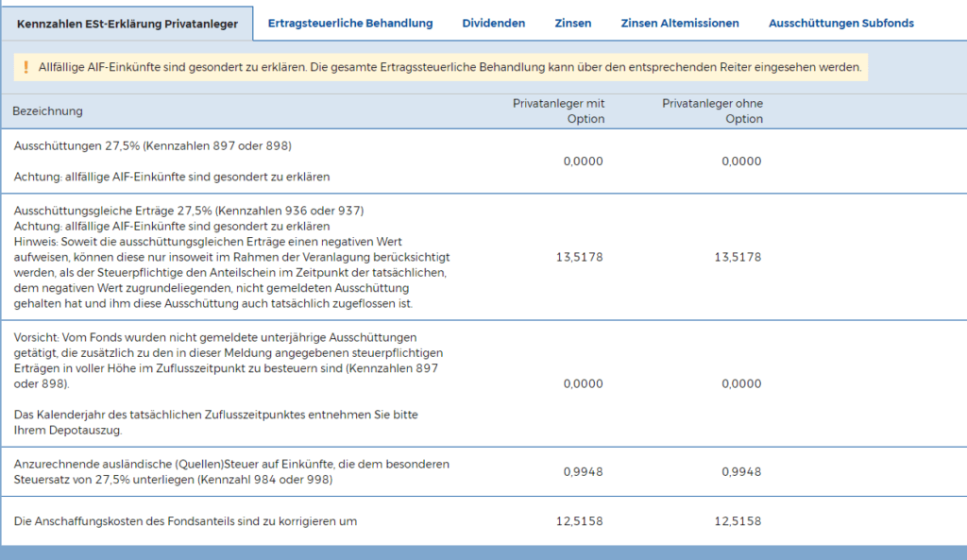Click the Ausschüttungsgleiche Erträge 27,5% row description

(x=189, y=211)
